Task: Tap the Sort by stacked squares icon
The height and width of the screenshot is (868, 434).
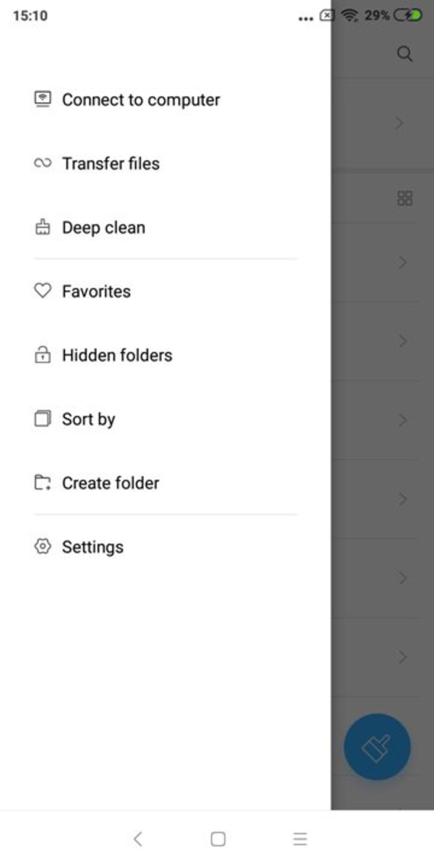Action: coord(43,419)
